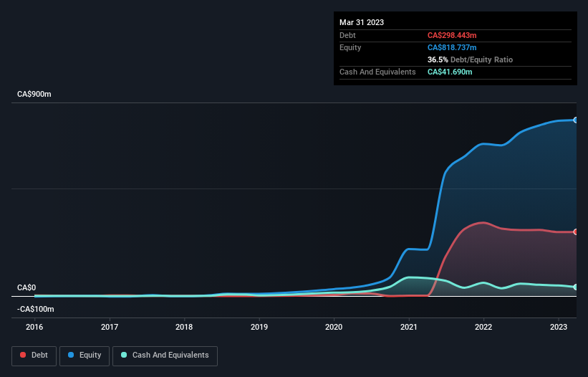Select the blue Equity endpoint marker
This screenshot has height=377, width=588.
576,120
